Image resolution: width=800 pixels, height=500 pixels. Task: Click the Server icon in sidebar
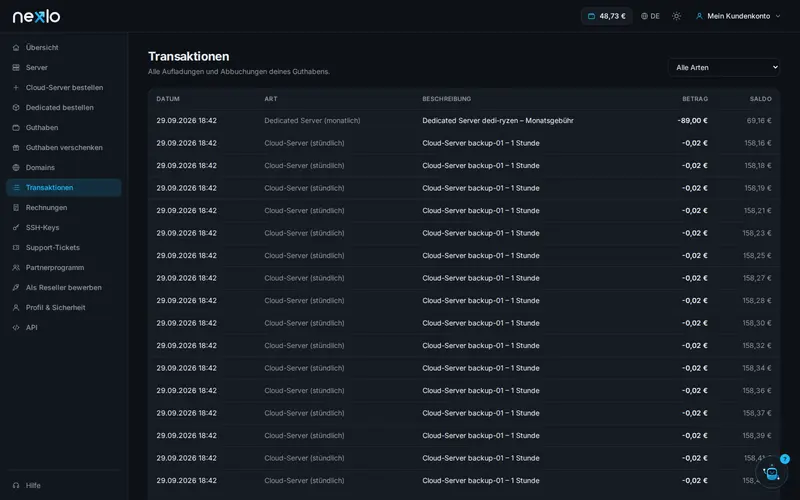[x=16, y=67]
